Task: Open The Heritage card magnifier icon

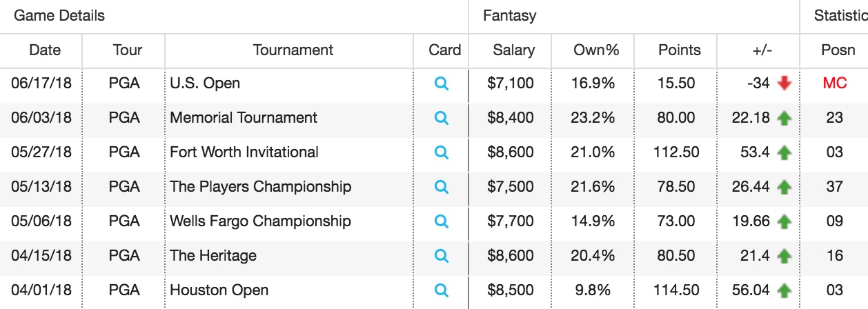Action: (x=442, y=256)
